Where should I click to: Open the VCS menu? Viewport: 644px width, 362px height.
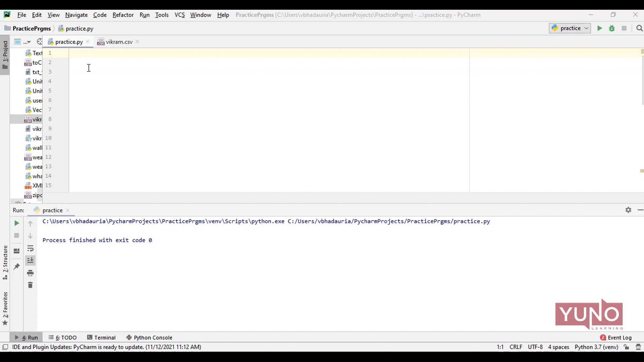(x=179, y=15)
